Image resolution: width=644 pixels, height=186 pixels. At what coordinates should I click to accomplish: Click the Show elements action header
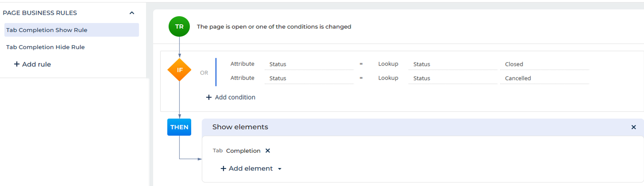tap(423, 127)
